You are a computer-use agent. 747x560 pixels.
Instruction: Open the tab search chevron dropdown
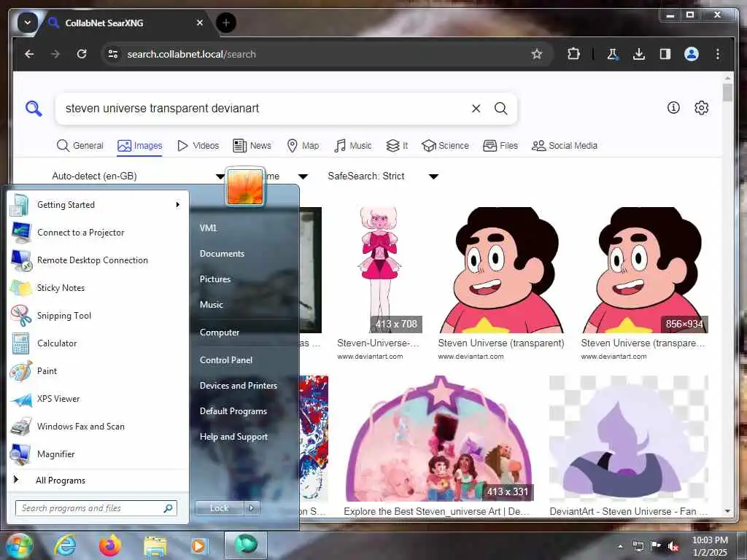pos(28,23)
